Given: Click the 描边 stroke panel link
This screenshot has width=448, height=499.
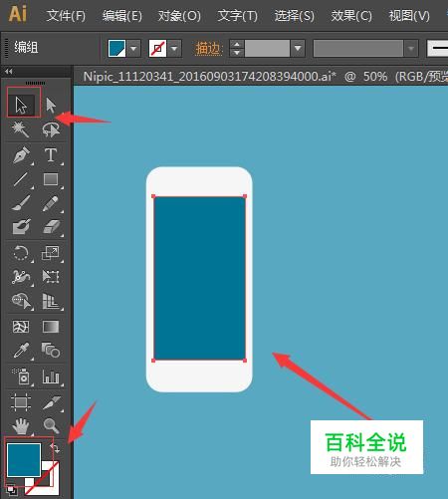Looking at the screenshot, I should click(x=208, y=49).
